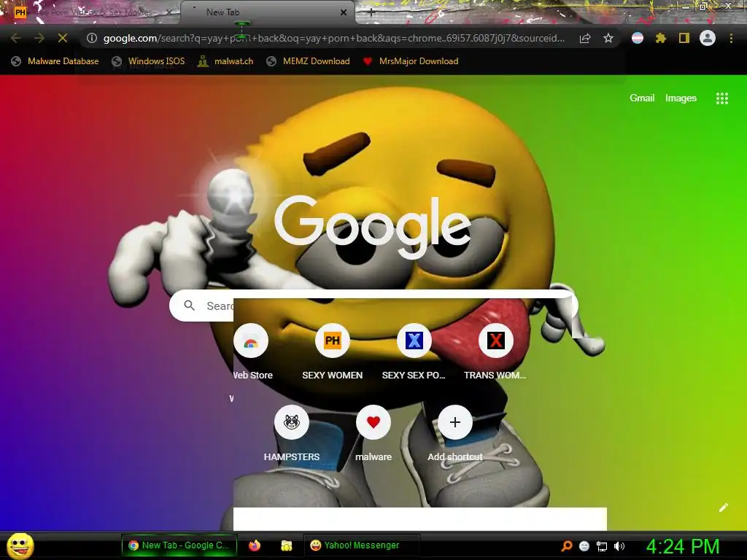Launch Firefox from the taskbar

255,545
